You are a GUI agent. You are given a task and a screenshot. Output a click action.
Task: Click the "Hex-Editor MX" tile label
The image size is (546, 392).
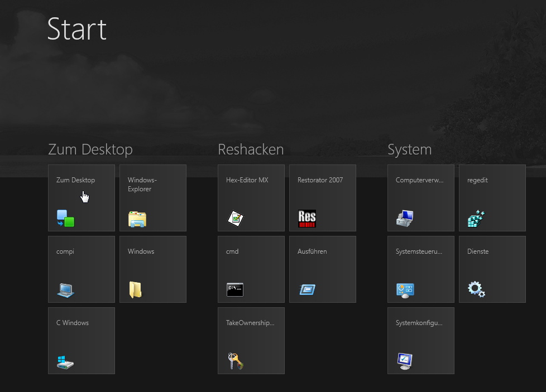247,180
